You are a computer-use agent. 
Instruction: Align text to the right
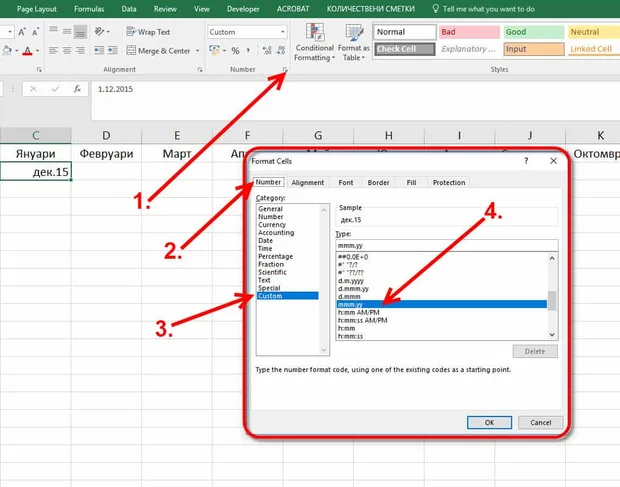coord(80,51)
